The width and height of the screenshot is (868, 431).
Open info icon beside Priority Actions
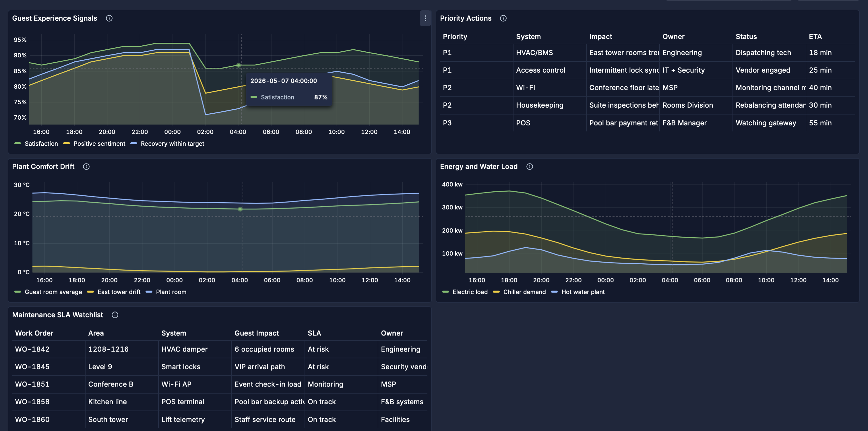point(503,18)
